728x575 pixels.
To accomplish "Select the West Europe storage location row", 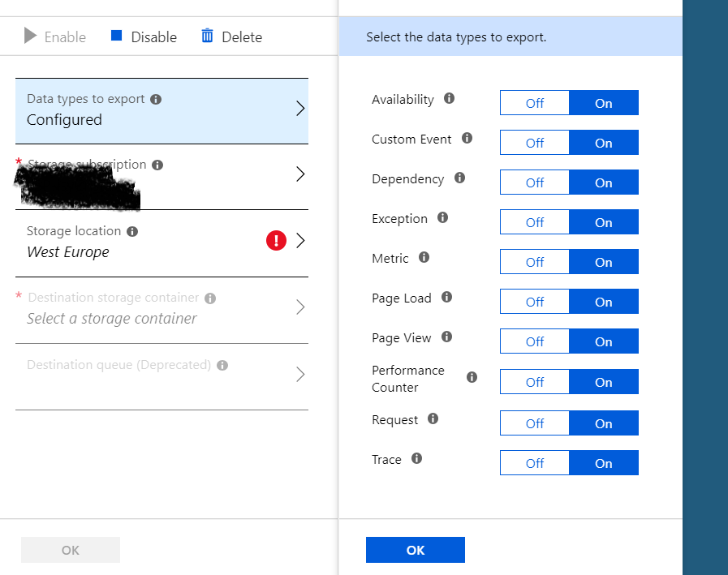I will pos(122,242).
